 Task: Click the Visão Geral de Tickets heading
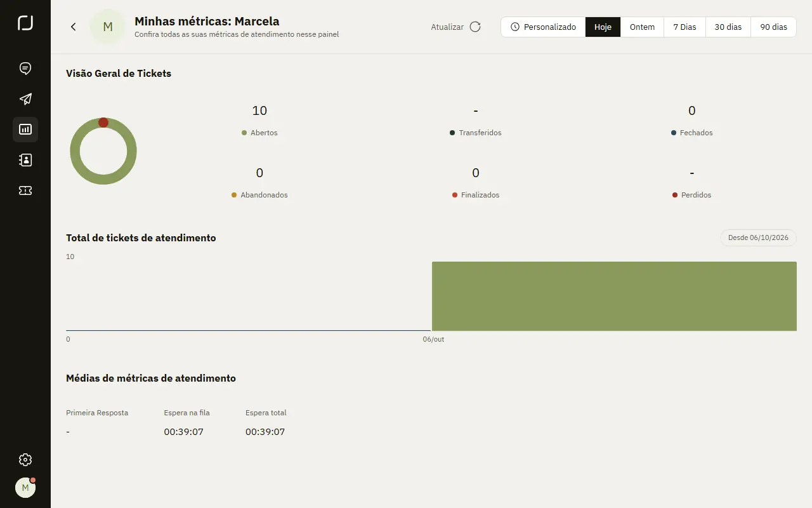119,73
